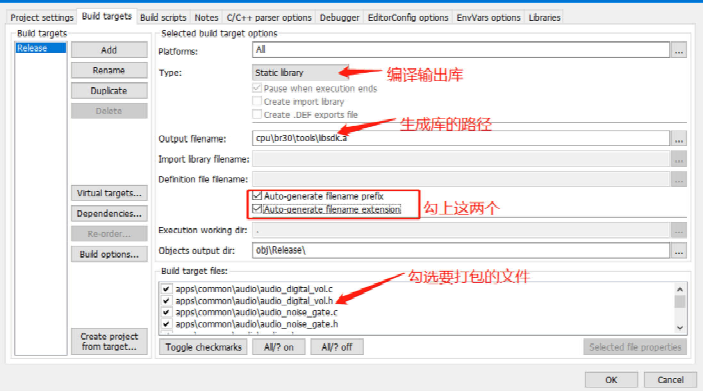Select the Release build target
Screen dimensions: 703x391
pyautogui.click(x=40, y=48)
